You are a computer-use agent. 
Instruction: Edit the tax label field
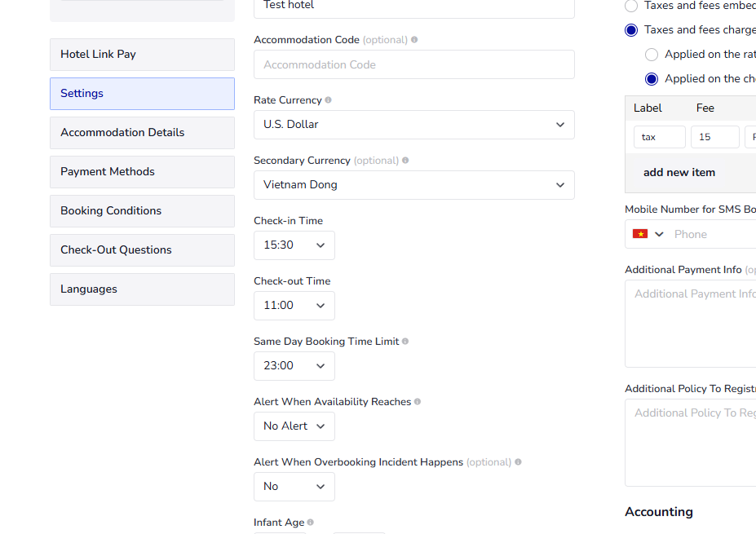point(659,137)
